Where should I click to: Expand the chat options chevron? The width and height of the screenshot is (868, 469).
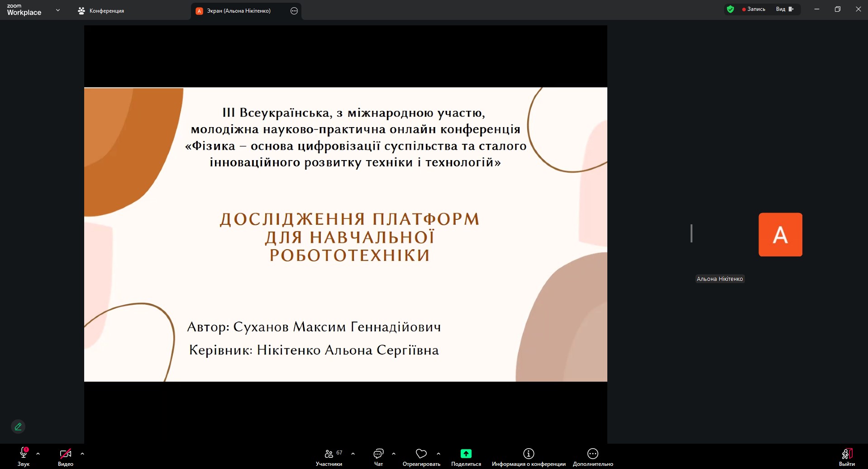(394, 454)
